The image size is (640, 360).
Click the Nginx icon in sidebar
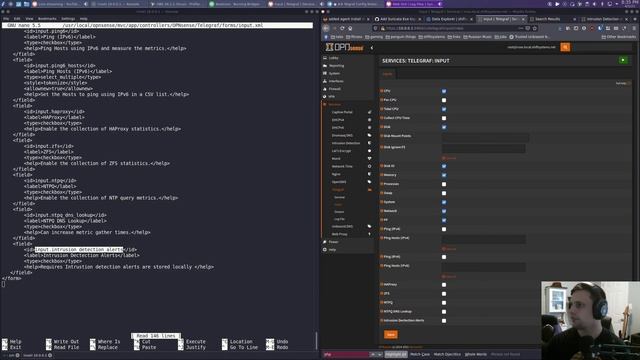(x=369, y=174)
